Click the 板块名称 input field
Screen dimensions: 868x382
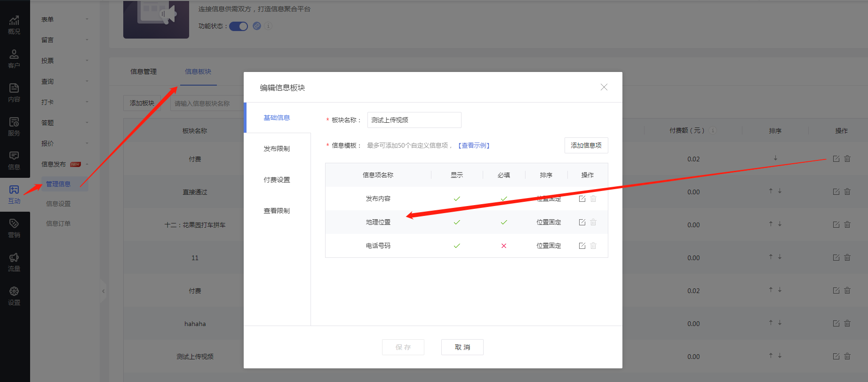pyautogui.click(x=414, y=120)
